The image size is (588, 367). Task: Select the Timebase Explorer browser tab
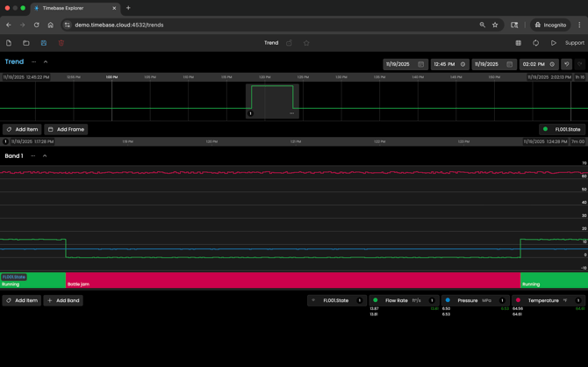[75, 8]
